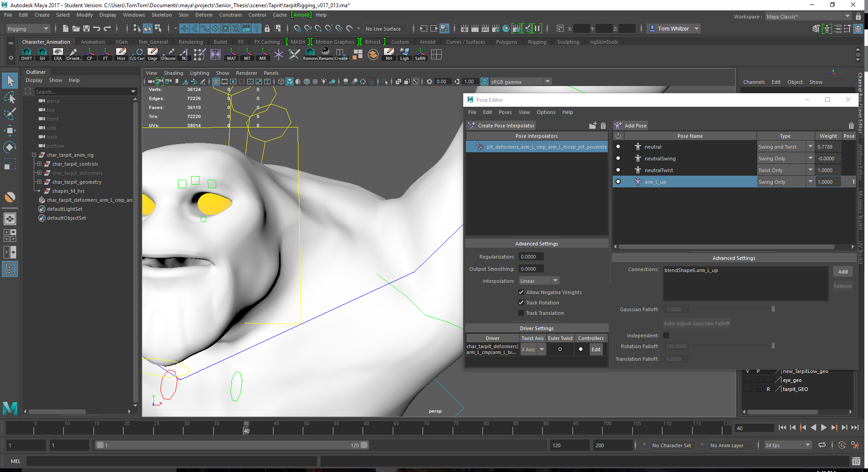Uncheck Allow Negative Weights
The image size is (868, 472).
(521, 292)
